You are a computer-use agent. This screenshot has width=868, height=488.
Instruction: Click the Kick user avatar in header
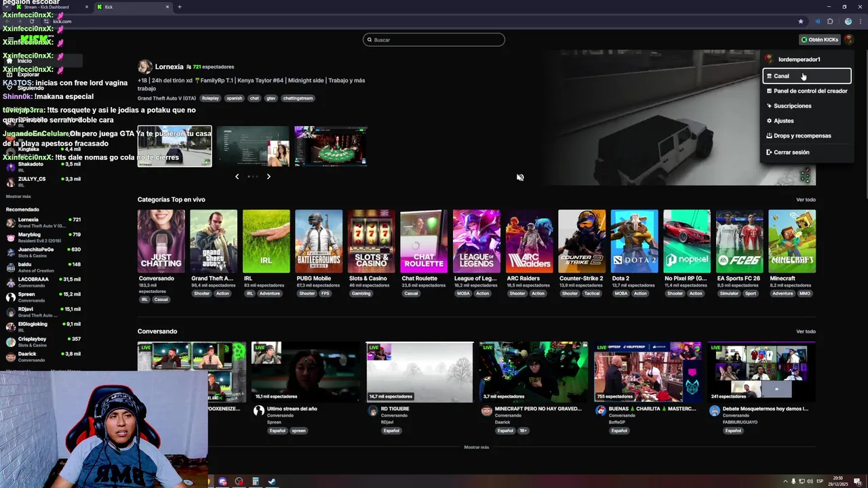849,39
